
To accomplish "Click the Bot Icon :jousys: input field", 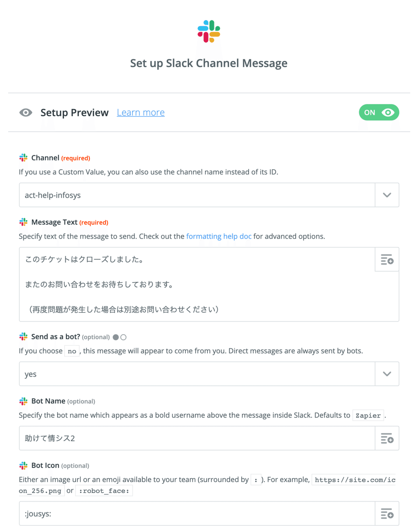I will tap(197, 514).
